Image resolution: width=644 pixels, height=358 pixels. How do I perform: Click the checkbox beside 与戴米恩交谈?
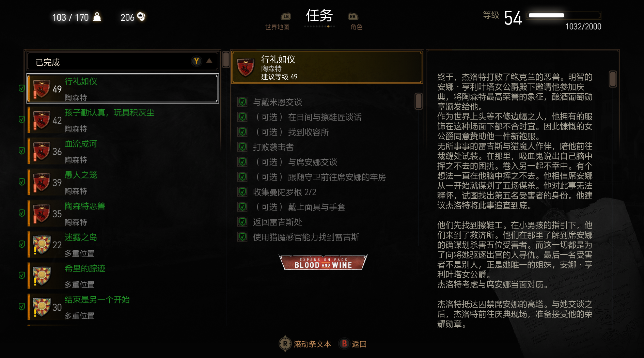tap(242, 102)
